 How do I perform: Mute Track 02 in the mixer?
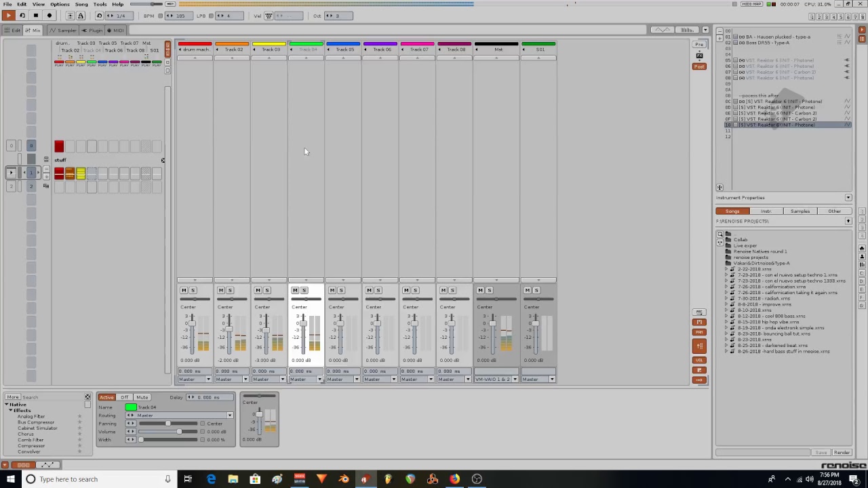(220, 290)
